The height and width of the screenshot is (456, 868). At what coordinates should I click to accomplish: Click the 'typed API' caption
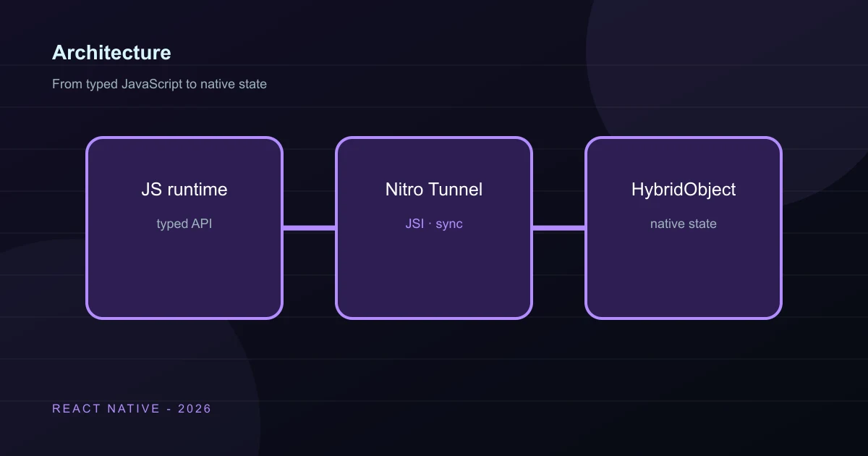[x=184, y=224]
